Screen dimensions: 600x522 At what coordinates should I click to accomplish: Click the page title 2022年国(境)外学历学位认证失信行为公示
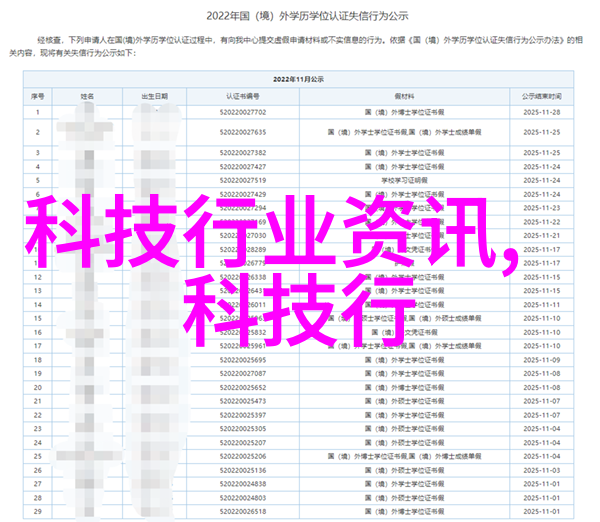pyautogui.click(x=299, y=15)
